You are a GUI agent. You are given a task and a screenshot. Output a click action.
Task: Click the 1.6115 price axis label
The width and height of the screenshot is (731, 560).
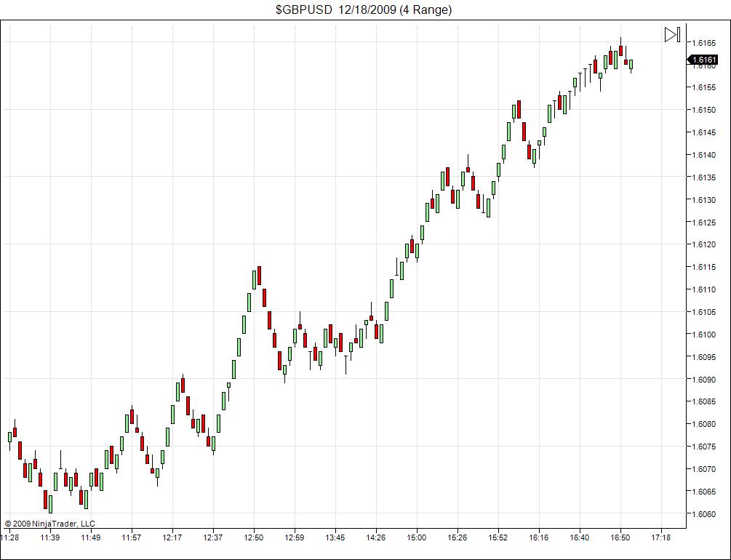pyautogui.click(x=703, y=267)
